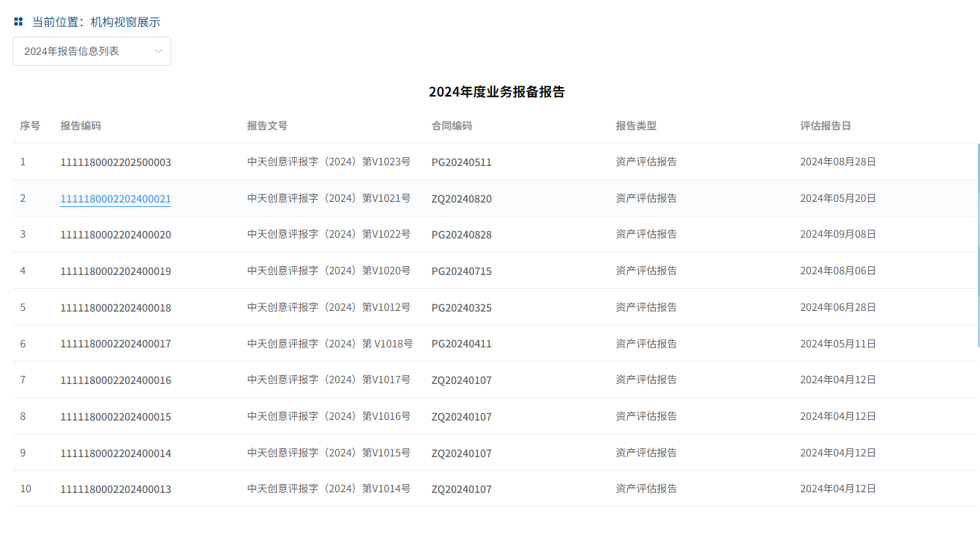Image resolution: width=980 pixels, height=542 pixels.
Task: Click report code 1111180002202400019
Action: pyautogui.click(x=116, y=271)
